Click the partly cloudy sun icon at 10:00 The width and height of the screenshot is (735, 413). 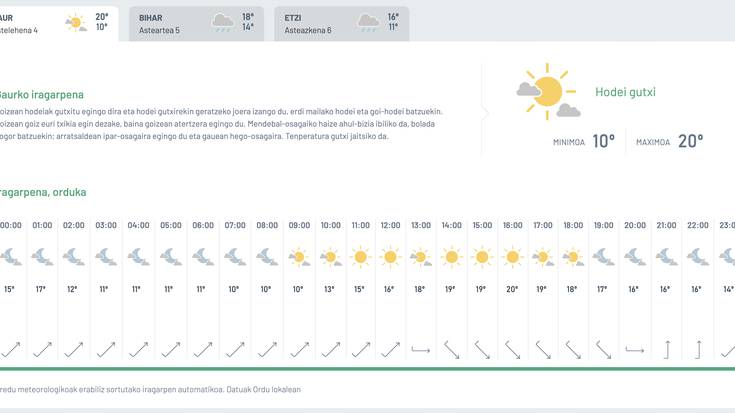click(330, 257)
